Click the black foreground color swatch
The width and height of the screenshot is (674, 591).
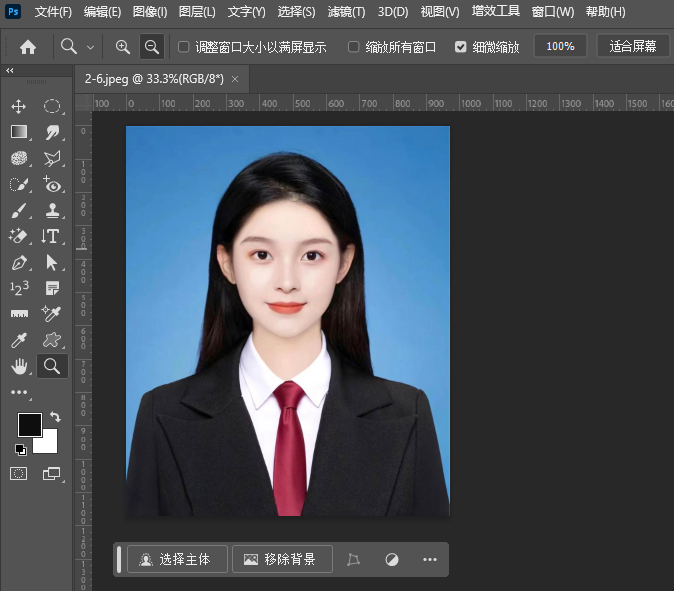click(x=29, y=424)
